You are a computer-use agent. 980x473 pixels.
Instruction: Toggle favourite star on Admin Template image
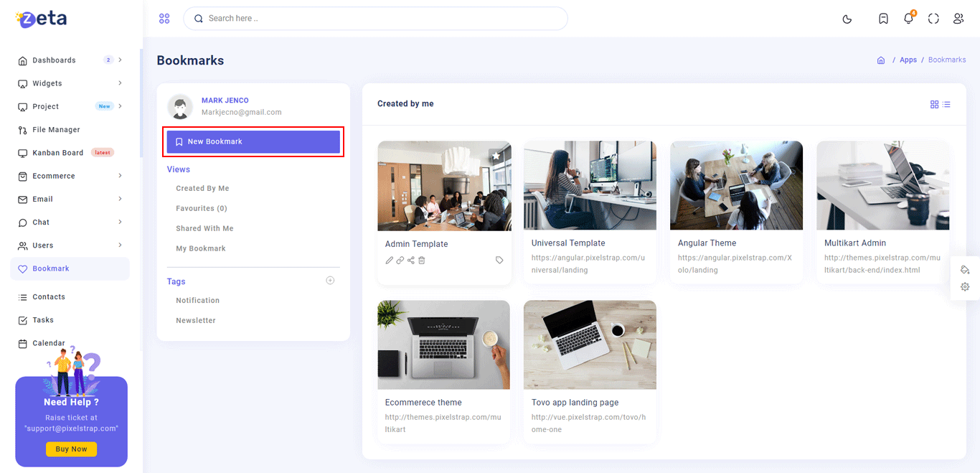496,156
